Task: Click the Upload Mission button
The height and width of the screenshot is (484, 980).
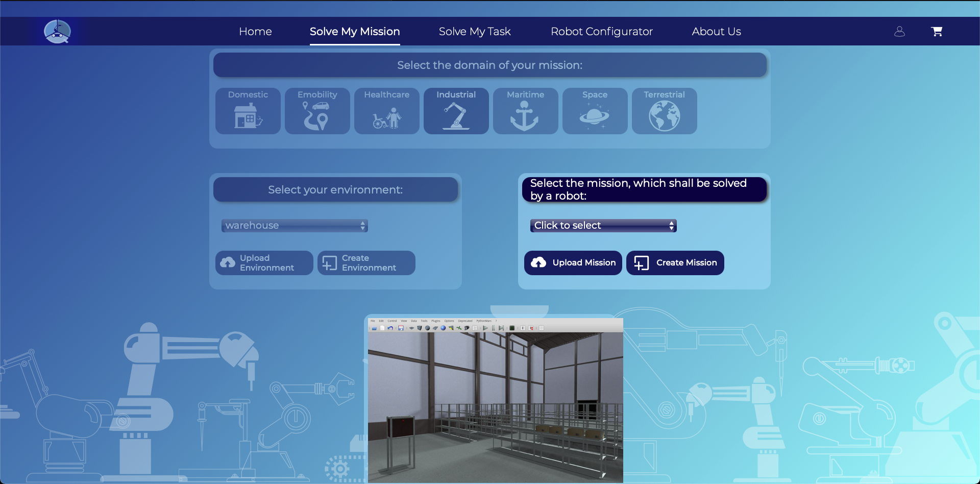Action: point(573,263)
